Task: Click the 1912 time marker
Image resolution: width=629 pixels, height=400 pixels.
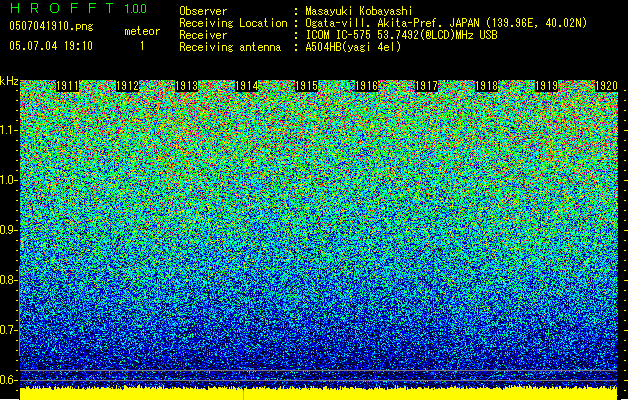Action: [127, 86]
